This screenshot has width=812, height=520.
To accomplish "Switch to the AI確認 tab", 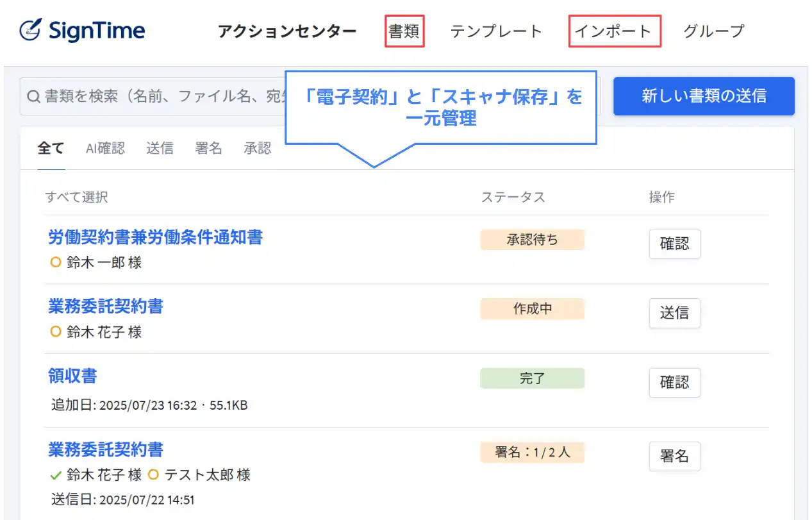I will pos(104,148).
